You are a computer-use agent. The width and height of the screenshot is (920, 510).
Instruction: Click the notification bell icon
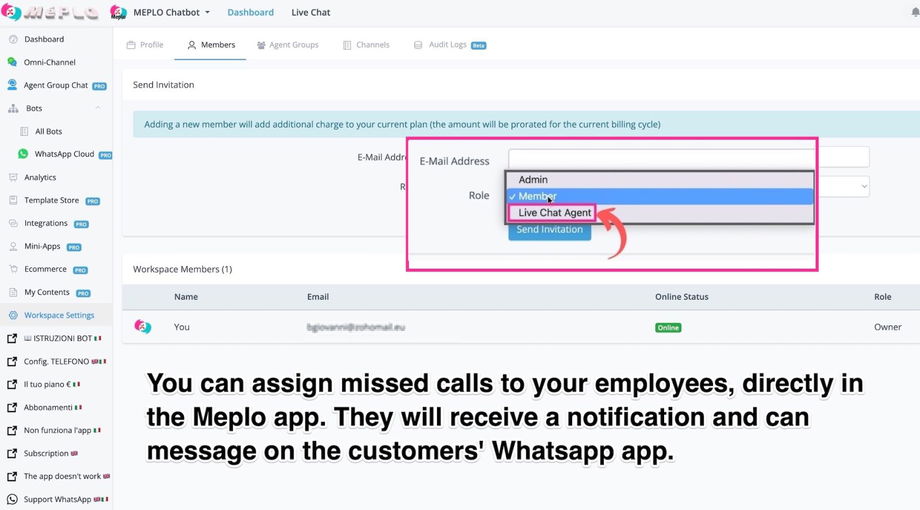tap(915, 12)
